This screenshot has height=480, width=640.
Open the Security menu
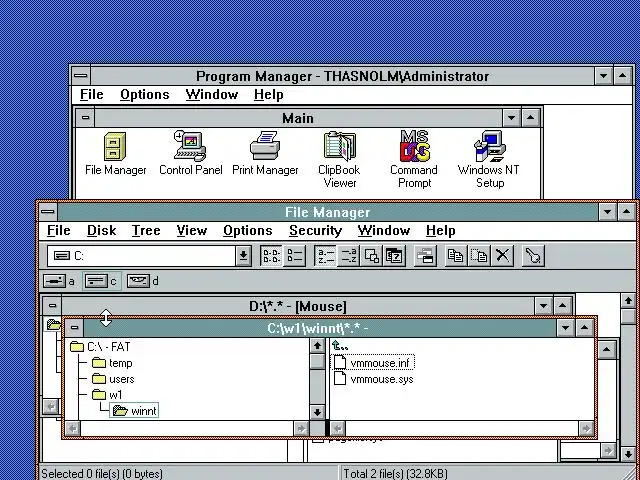tap(315, 231)
